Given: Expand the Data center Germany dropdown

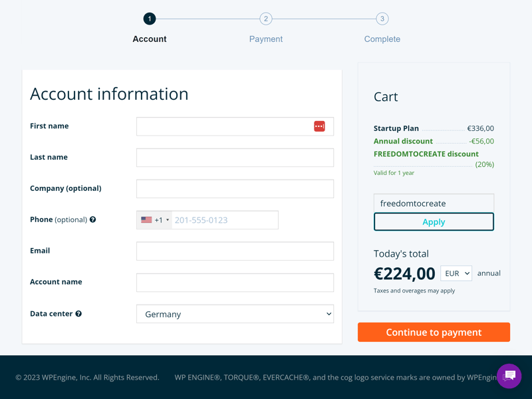Looking at the screenshot, I should tap(235, 314).
